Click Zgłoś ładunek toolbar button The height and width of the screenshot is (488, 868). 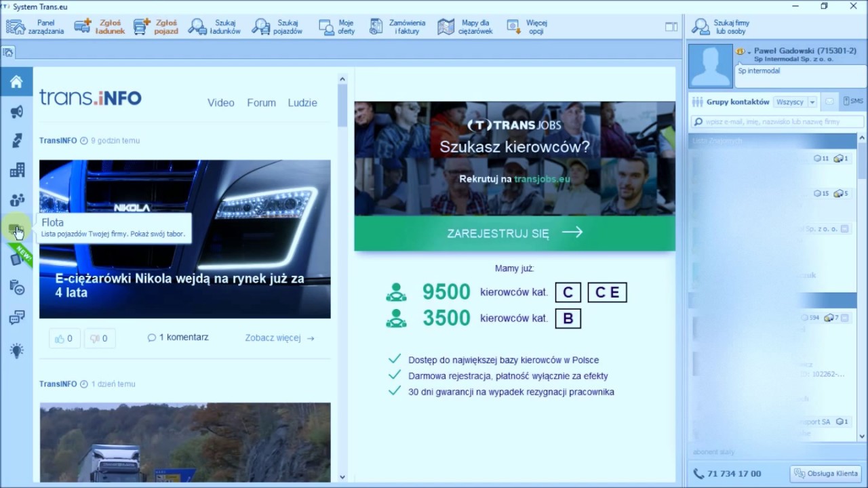[x=100, y=26]
